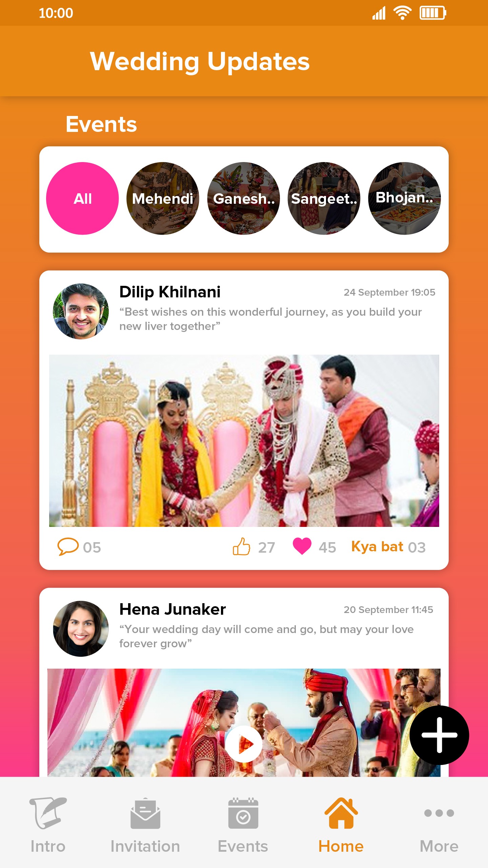Filter updates by Bhojan event
The image size is (488, 868).
coord(404,198)
